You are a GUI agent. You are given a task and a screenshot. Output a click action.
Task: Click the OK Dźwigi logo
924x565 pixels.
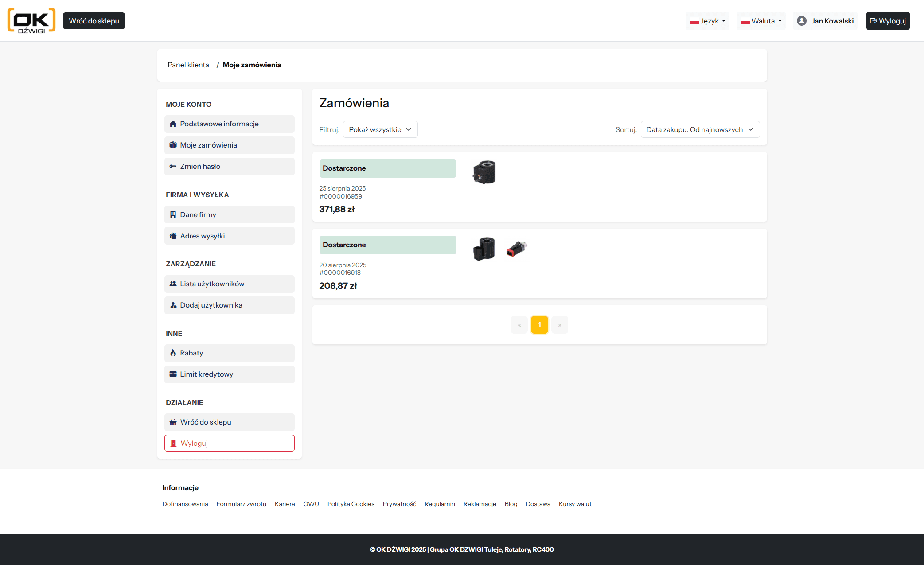pos(31,21)
